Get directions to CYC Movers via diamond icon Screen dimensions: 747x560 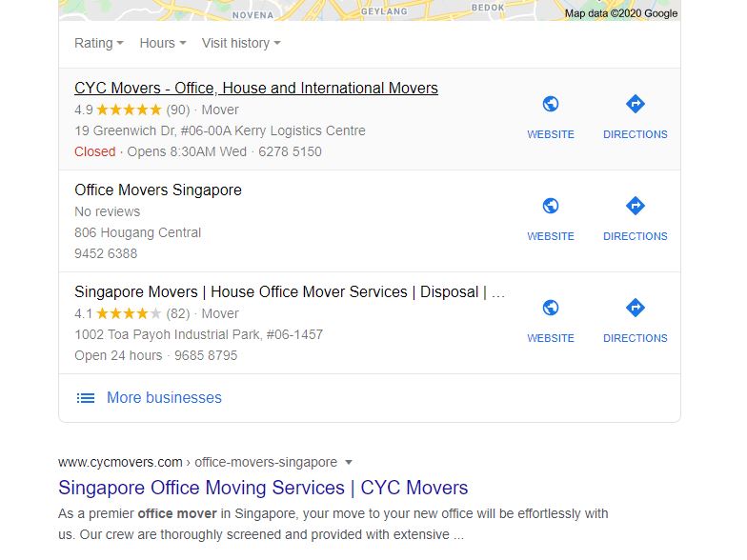(635, 104)
